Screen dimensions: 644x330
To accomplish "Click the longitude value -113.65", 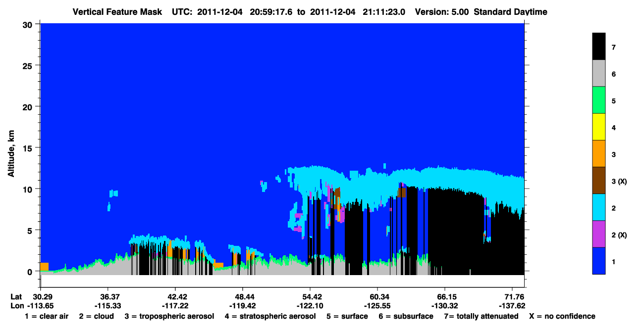I will pyautogui.click(x=40, y=306).
